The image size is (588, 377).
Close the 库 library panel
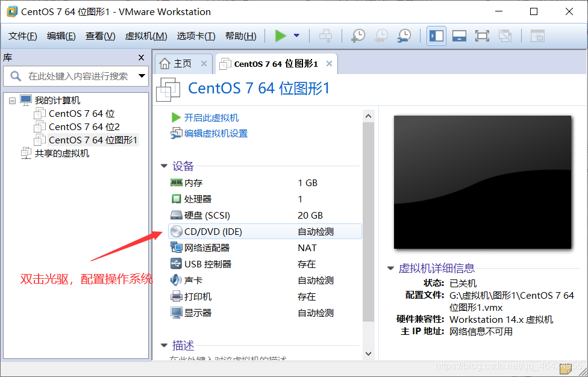coord(142,57)
